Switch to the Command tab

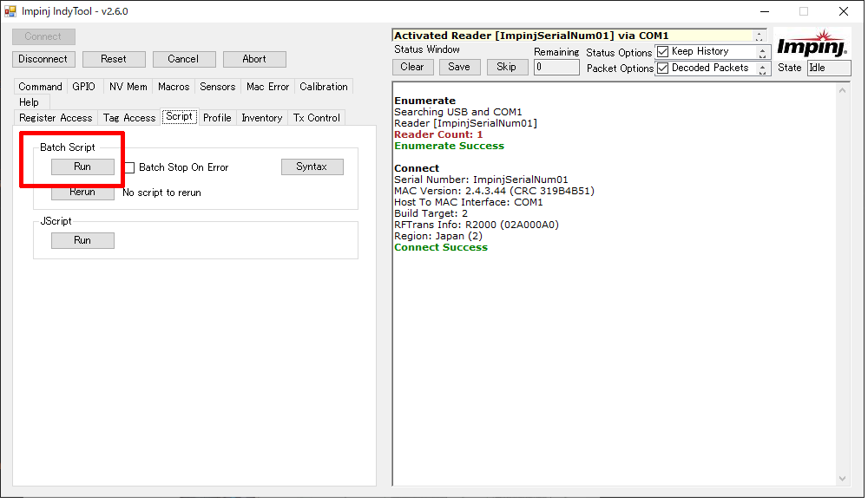click(41, 87)
